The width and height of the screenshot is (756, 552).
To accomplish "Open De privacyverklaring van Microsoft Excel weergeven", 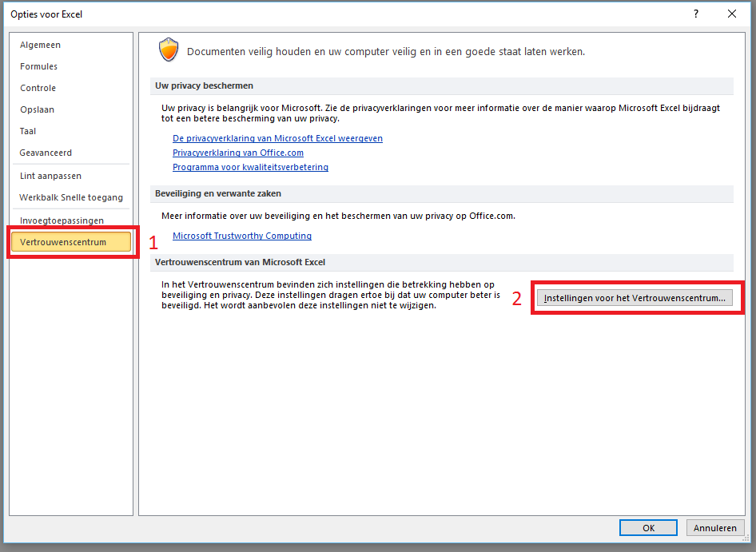I will pyautogui.click(x=277, y=138).
